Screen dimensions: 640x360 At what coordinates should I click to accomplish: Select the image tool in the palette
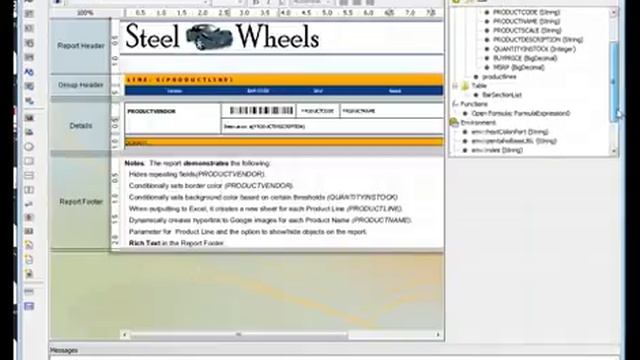(x=29, y=132)
